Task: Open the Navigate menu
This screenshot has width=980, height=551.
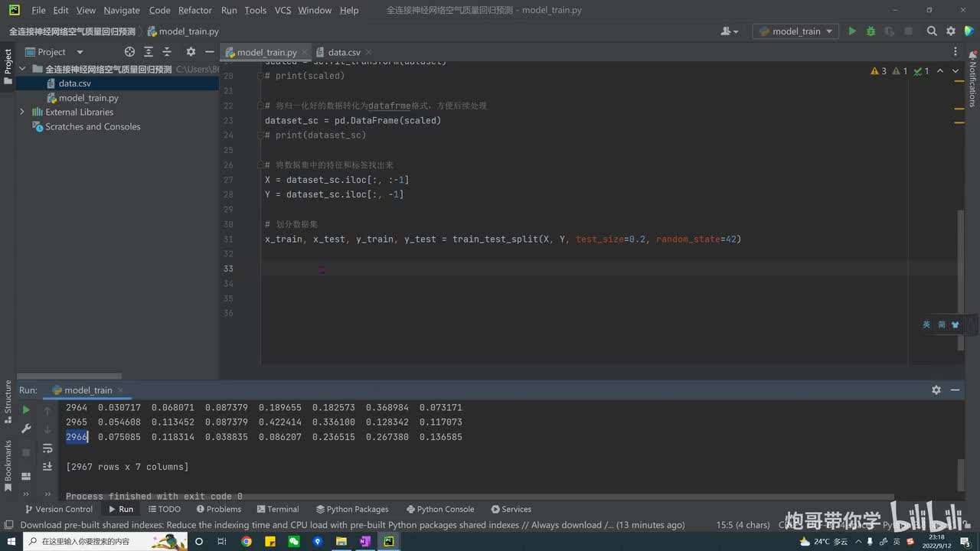Action: tap(122, 10)
